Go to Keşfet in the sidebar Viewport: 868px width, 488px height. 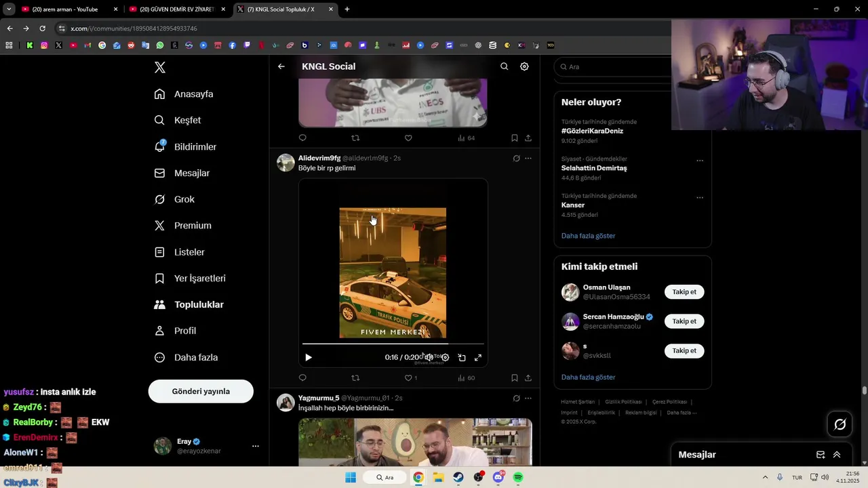click(178, 120)
